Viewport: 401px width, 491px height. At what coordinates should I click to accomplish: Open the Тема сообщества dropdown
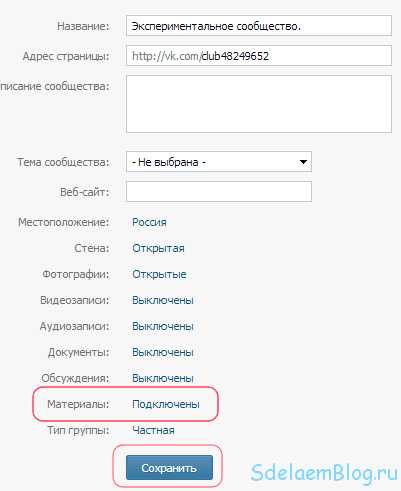(x=219, y=162)
